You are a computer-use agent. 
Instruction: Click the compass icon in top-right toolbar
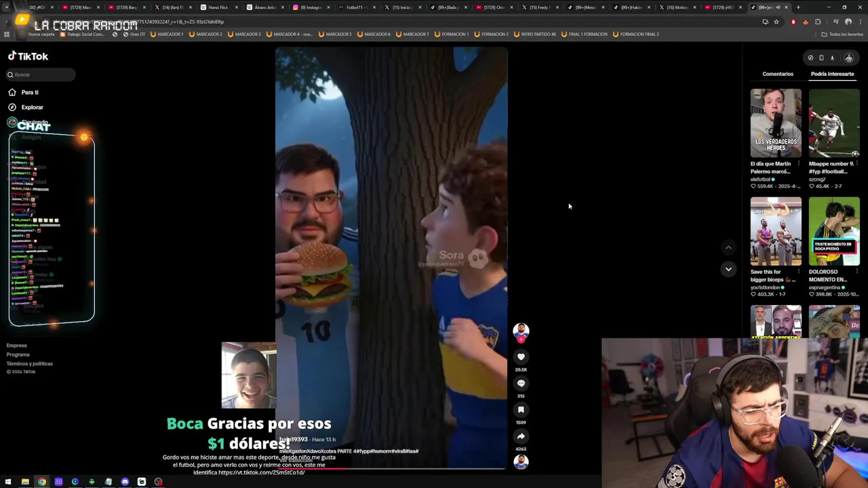810,58
